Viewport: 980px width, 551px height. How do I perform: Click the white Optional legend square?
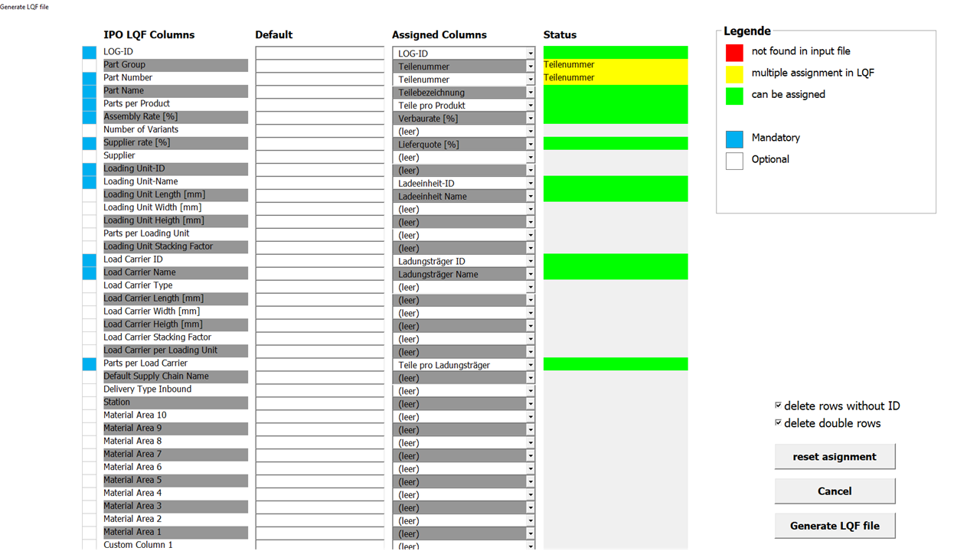[734, 161]
